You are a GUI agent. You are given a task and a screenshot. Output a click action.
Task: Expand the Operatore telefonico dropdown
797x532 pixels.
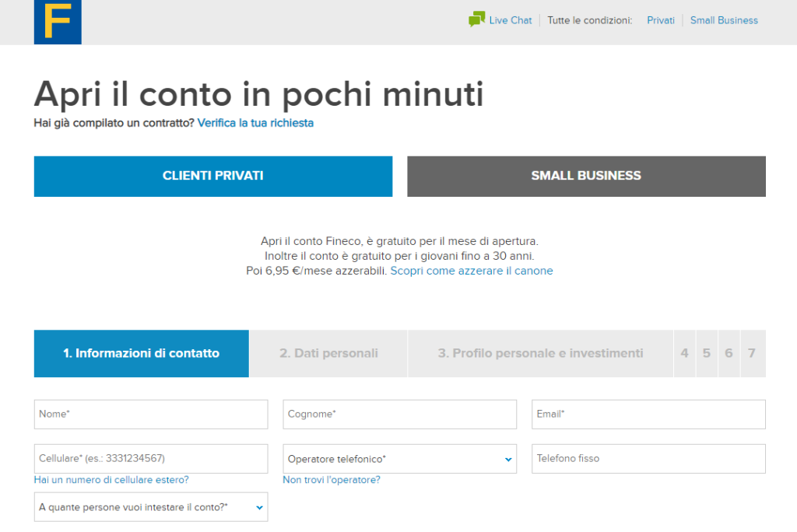click(399, 459)
